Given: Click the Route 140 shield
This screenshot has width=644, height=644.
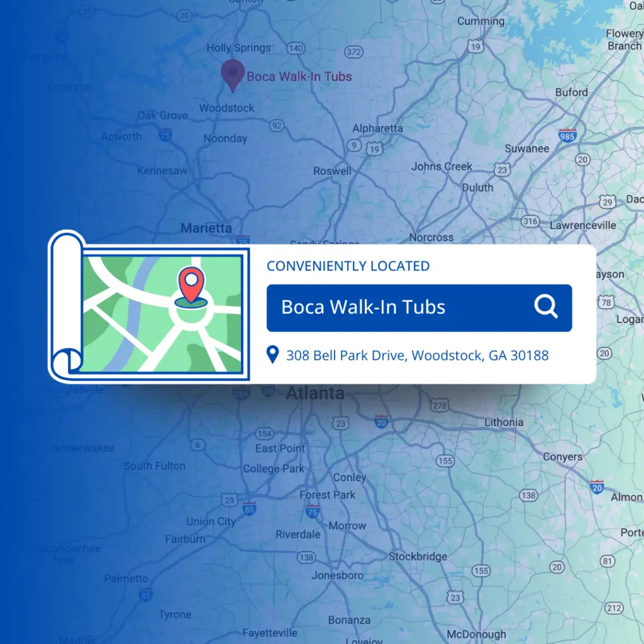Looking at the screenshot, I should click(296, 48).
